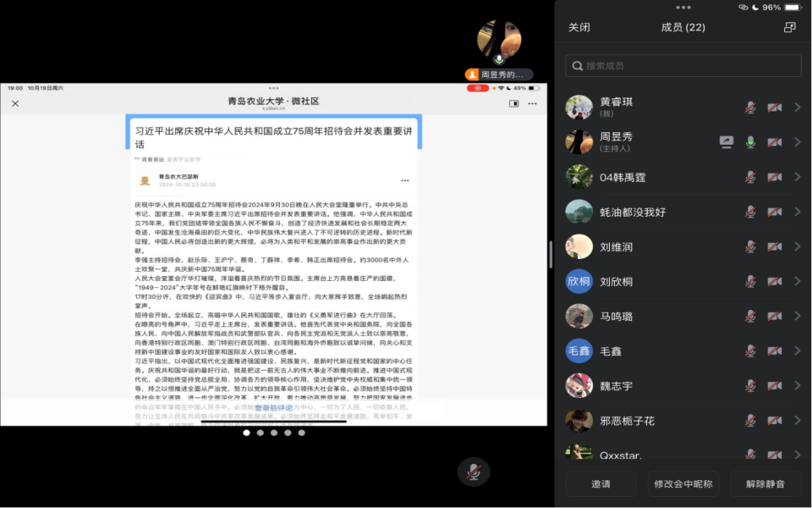
Task: Open the chevron next to 魏志宇
Action: pos(797,385)
